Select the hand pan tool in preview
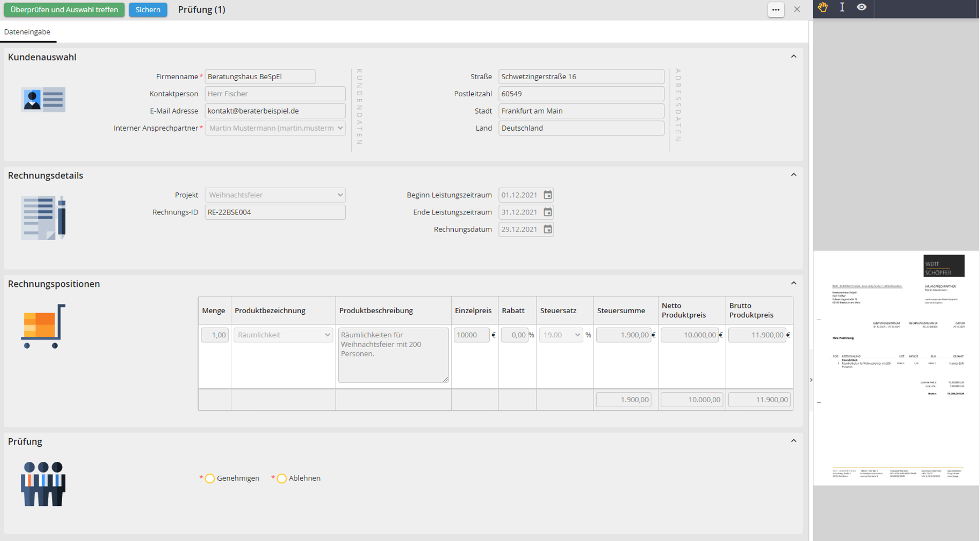The width and height of the screenshot is (980, 541). [823, 8]
